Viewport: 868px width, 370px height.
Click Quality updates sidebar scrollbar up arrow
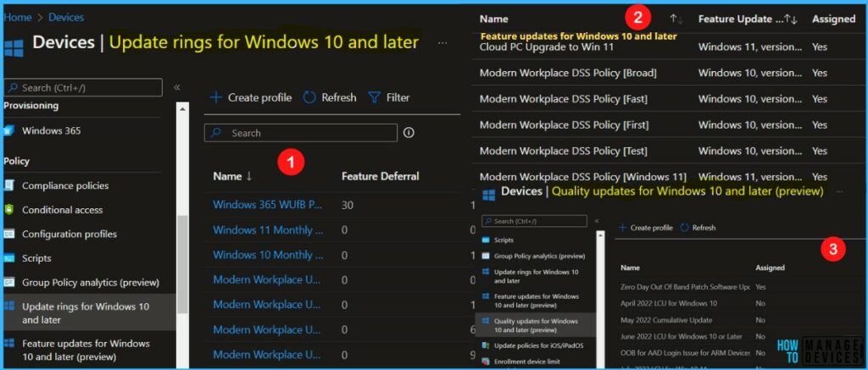pyautogui.click(x=601, y=235)
